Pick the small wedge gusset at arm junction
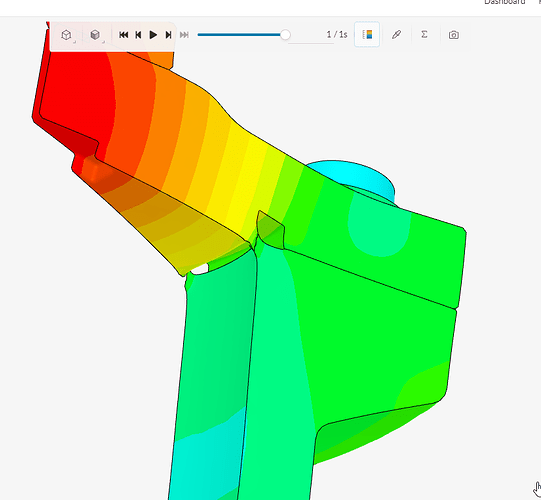Viewport: 541px width, 500px height. [x=271, y=229]
